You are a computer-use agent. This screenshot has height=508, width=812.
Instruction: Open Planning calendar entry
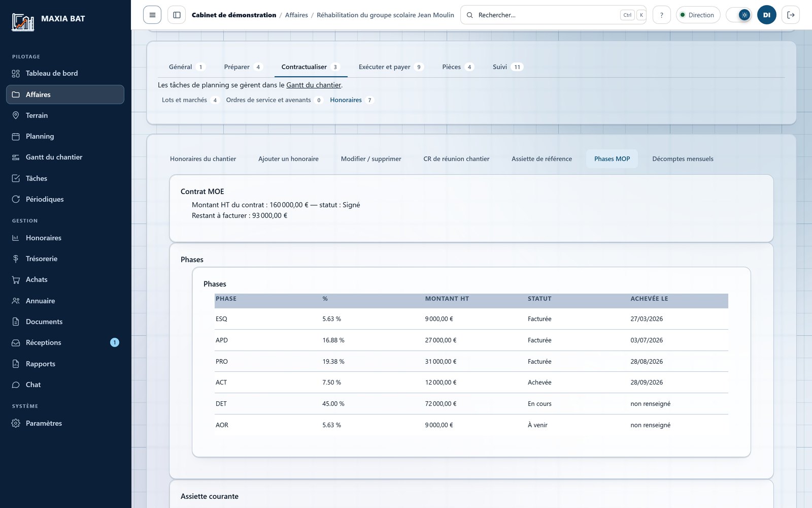(x=65, y=136)
